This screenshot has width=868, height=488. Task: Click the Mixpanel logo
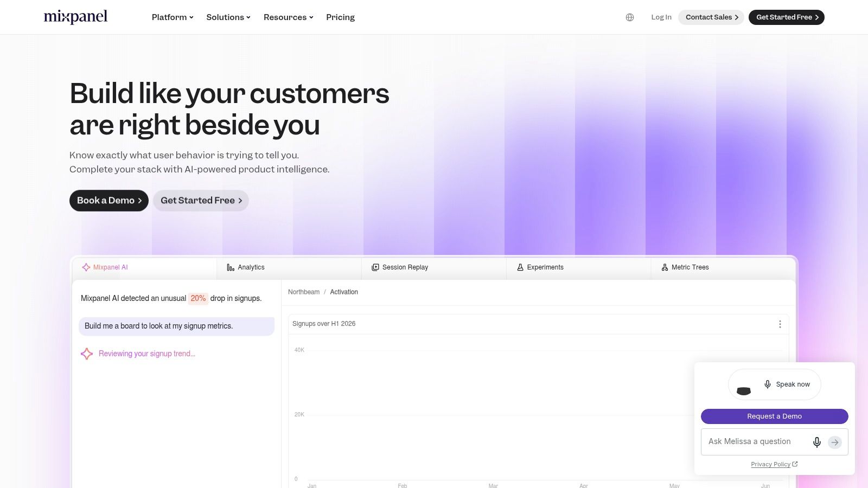pos(75,17)
